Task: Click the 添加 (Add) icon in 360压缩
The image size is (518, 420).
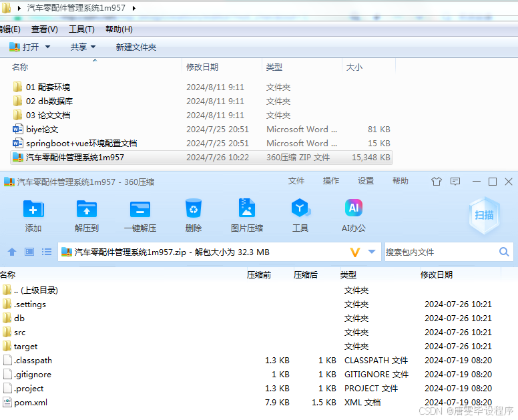Action: (33, 209)
